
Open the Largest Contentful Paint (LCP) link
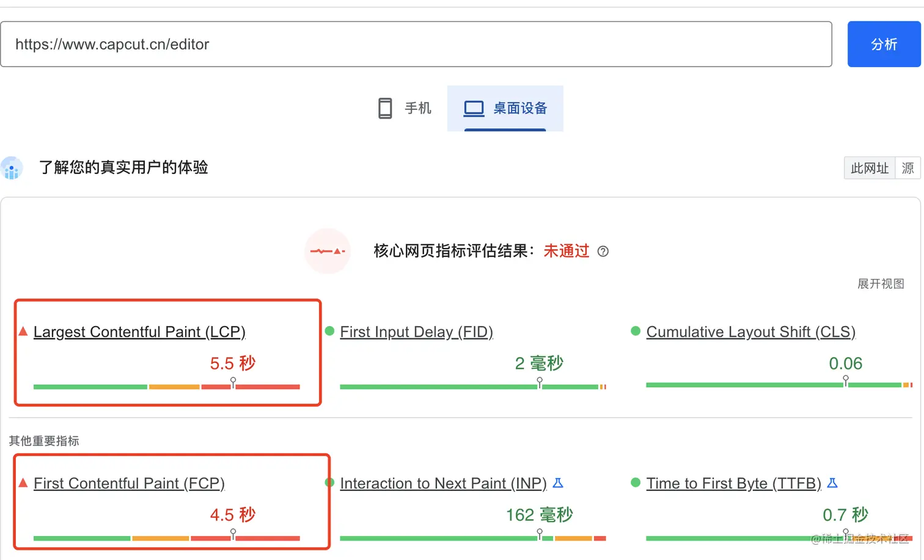(x=139, y=332)
